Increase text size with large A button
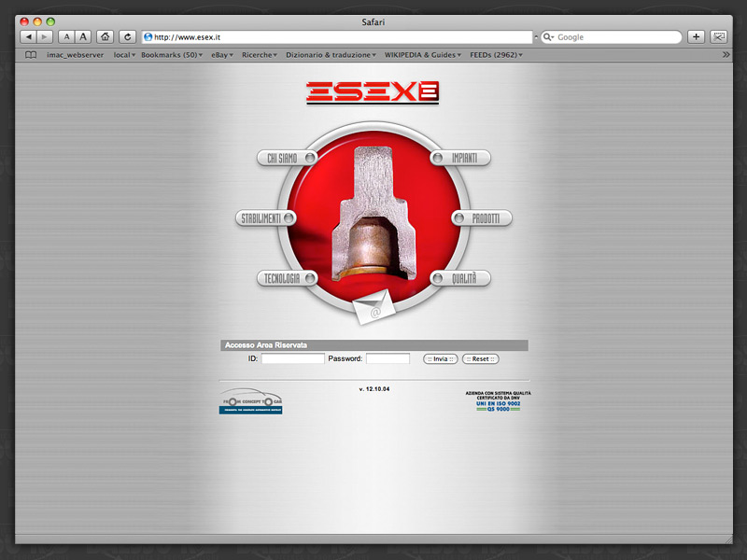 [83, 36]
